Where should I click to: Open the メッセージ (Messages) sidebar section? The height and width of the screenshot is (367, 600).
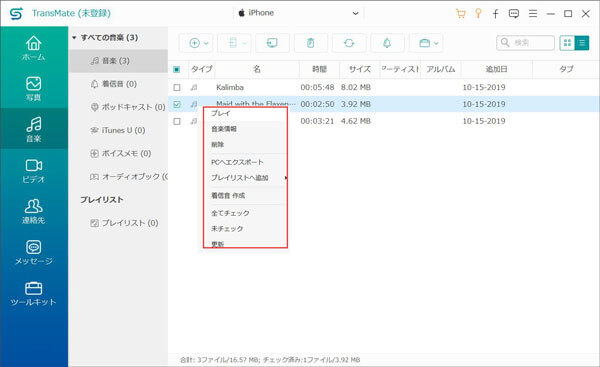tap(34, 253)
